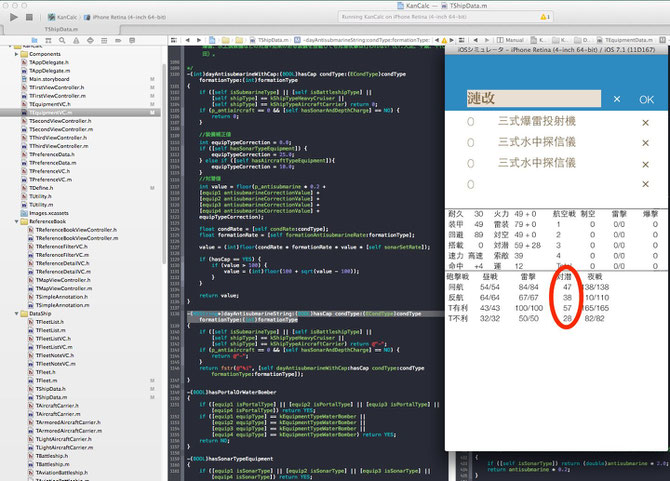
Task: Select the KanCalc scheme in toolbar
Action: 62,17
